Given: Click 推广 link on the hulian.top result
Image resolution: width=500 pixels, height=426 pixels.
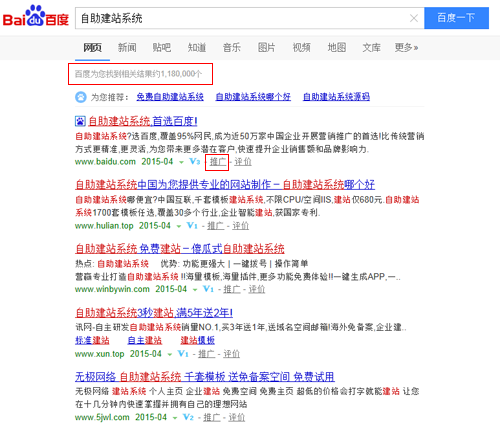Looking at the screenshot, I should click(x=215, y=226).
